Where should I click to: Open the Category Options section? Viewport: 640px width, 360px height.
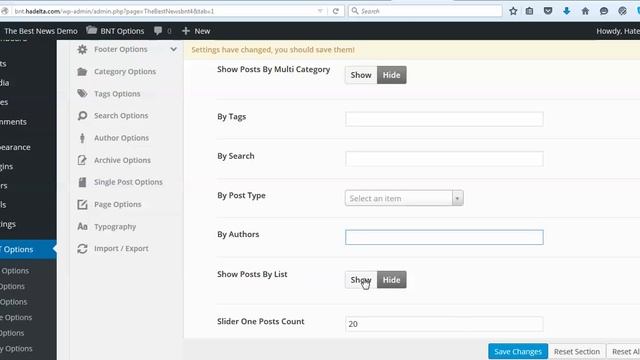[x=126, y=71]
